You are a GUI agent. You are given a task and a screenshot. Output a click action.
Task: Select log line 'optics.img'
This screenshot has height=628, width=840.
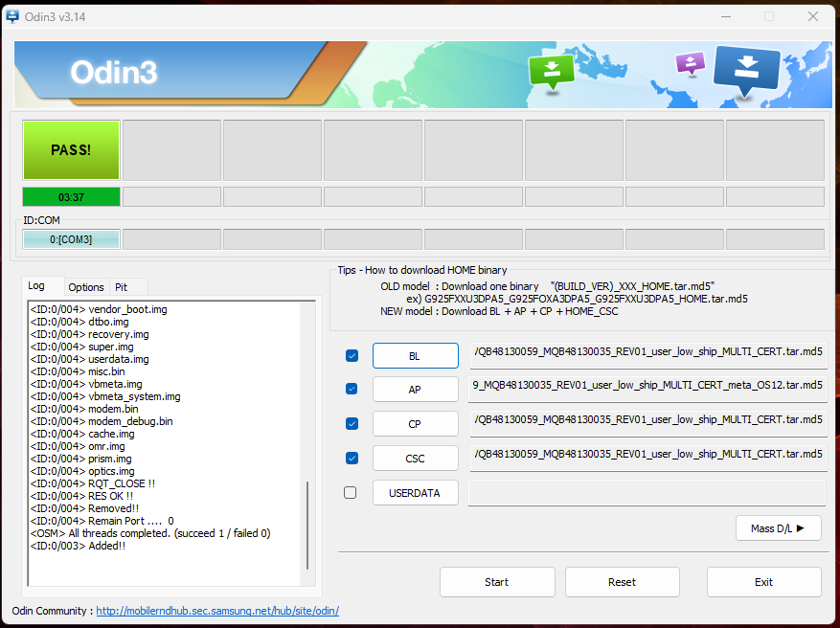tap(82, 471)
